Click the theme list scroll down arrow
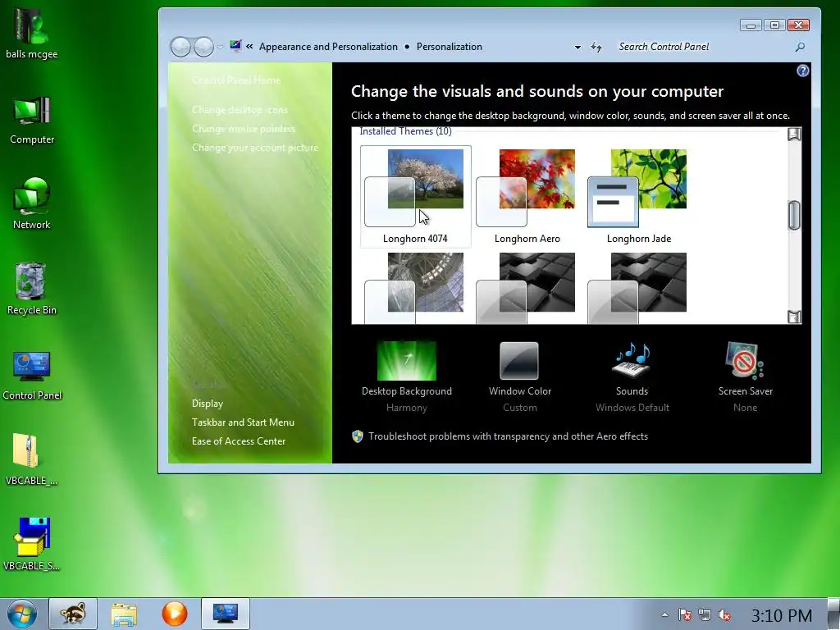This screenshot has height=630, width=840. click(x=794, y=317)
